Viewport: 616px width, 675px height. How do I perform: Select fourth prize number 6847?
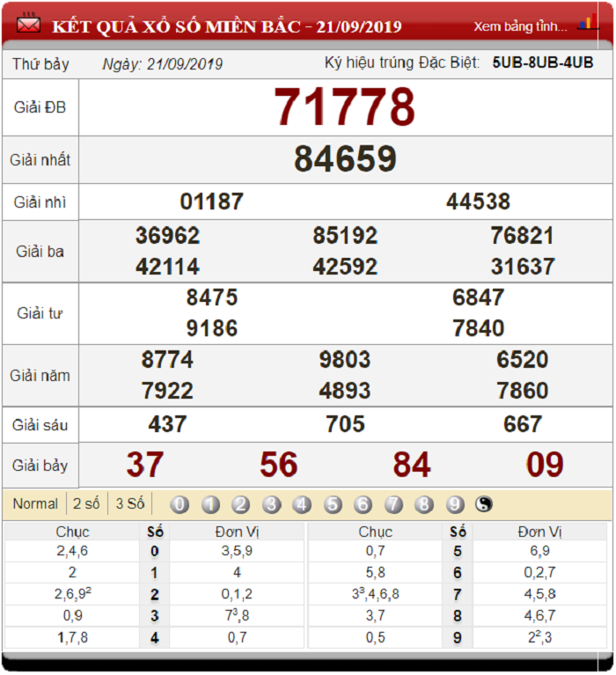(478, 297)
